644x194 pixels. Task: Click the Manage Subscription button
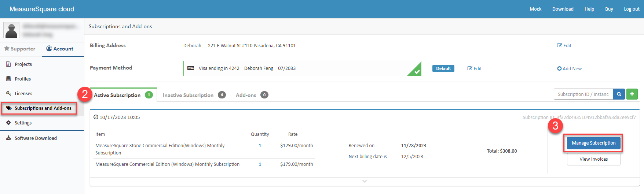tap(593, 143)
